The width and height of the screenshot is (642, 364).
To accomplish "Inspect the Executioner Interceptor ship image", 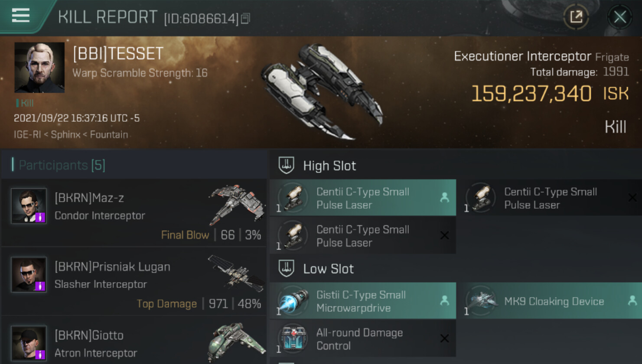I will coord(321,92).
